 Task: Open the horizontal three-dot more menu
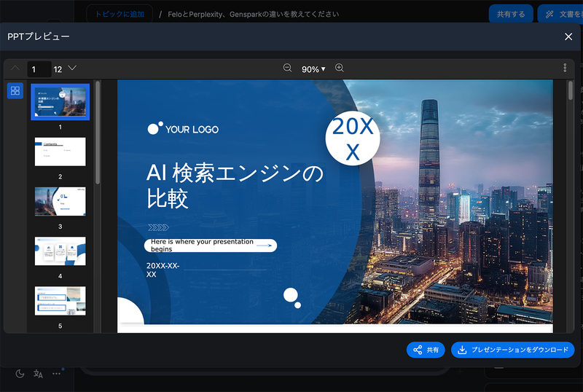(56, 374)
